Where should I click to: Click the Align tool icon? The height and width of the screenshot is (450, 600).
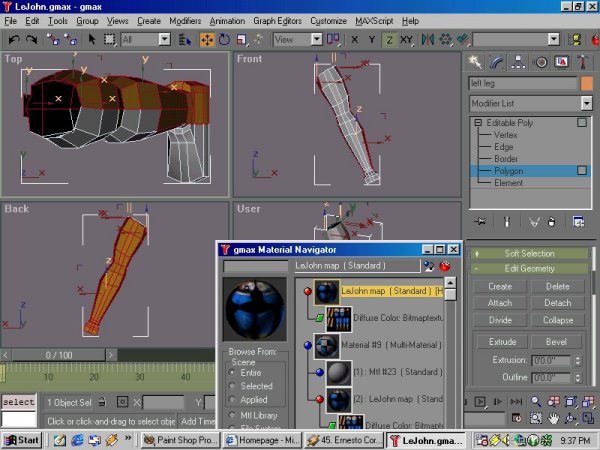pyautogui.click(x=463, y=39)
